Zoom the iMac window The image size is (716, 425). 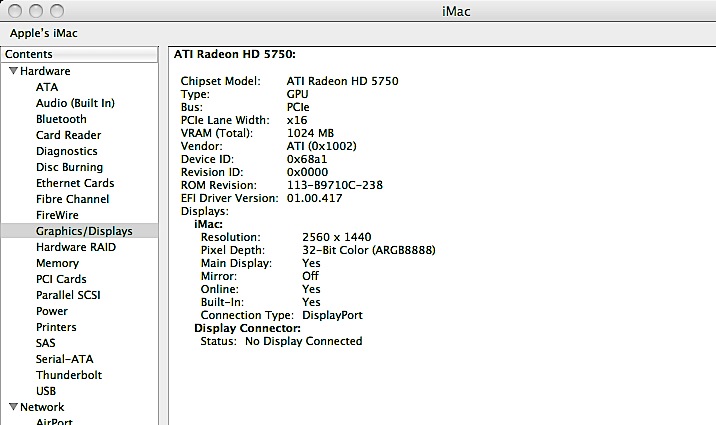tap(57, 10)
